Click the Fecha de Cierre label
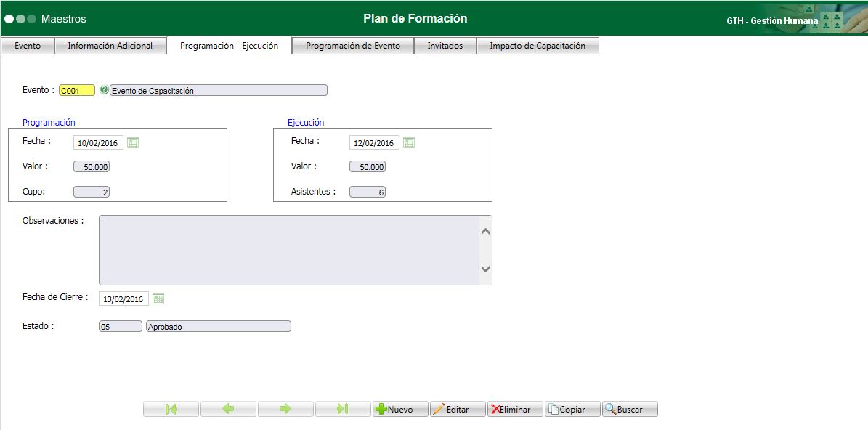The width and height of the screenshot is (868, 430). 55,296
